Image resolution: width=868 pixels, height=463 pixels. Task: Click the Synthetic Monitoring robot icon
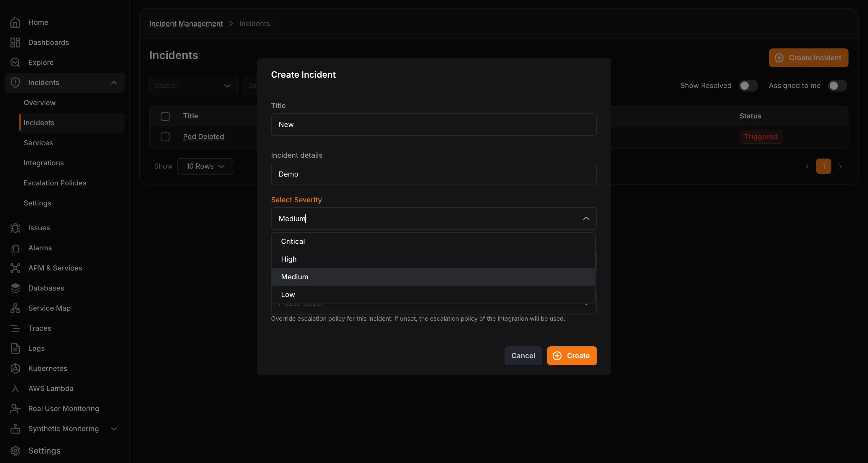15,429
